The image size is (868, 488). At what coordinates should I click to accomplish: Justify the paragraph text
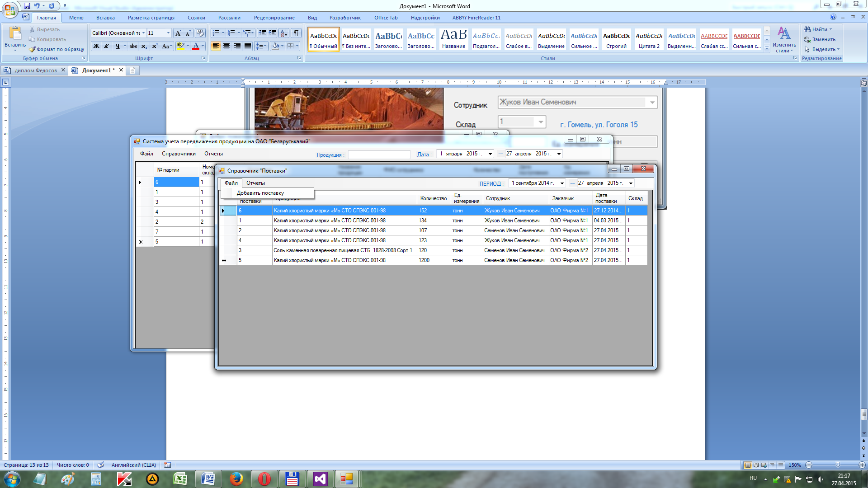point(248,46)
